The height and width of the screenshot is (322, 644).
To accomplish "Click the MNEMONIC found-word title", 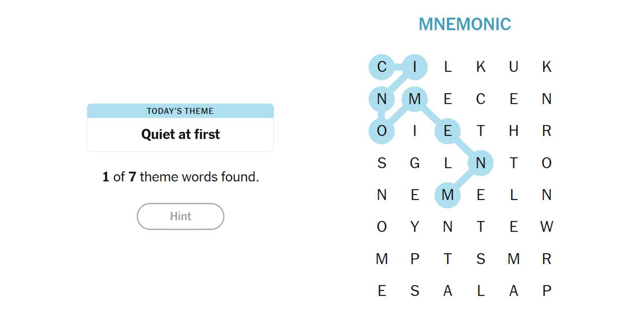I will (464, 24).
